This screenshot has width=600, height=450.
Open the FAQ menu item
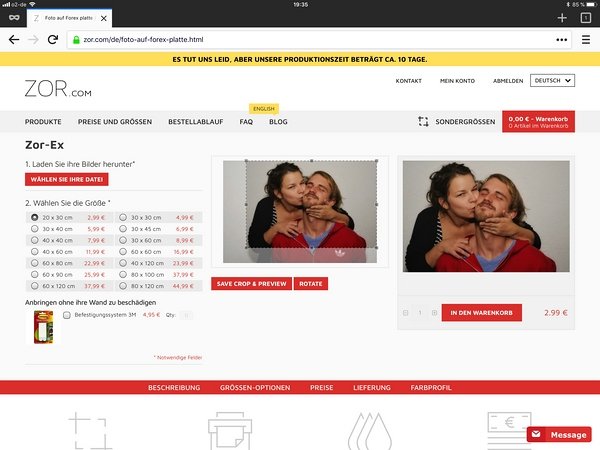point(246,122)
